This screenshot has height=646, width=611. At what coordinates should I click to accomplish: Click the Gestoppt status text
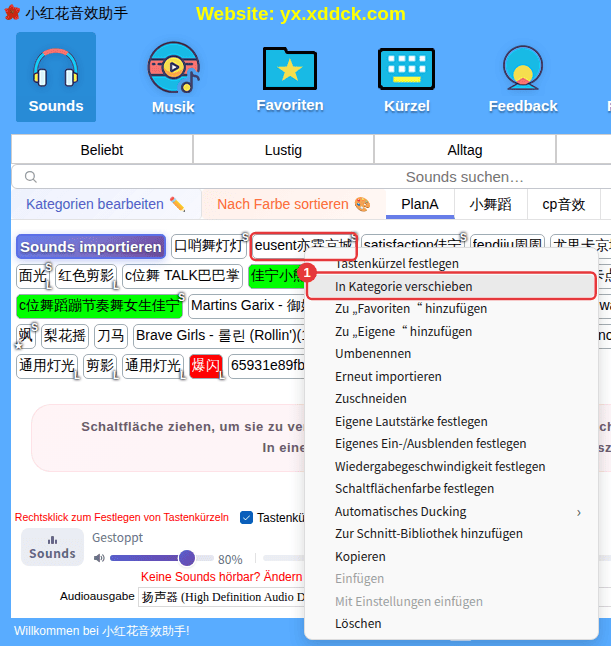(117, 538)
